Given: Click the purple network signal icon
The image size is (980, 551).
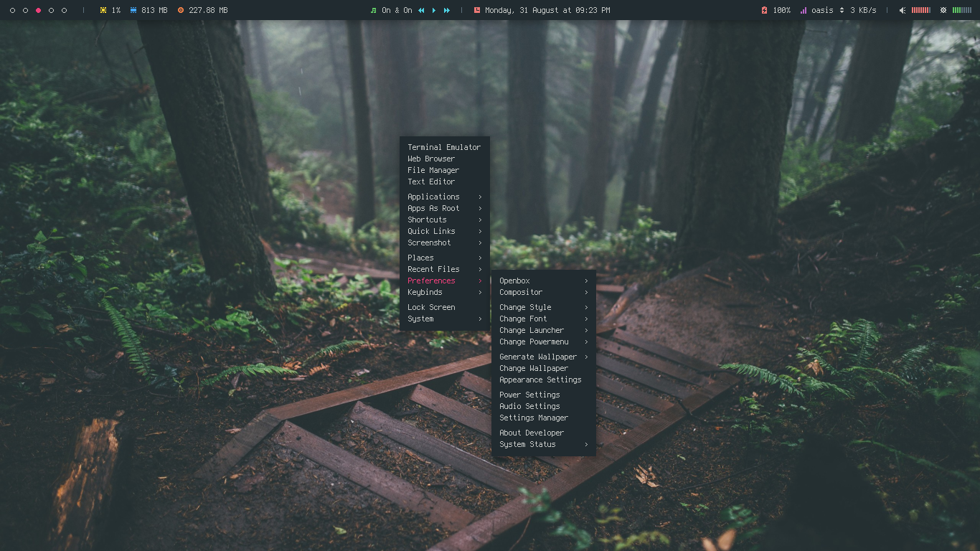Looking at the screenshot, I should [804, 10].
